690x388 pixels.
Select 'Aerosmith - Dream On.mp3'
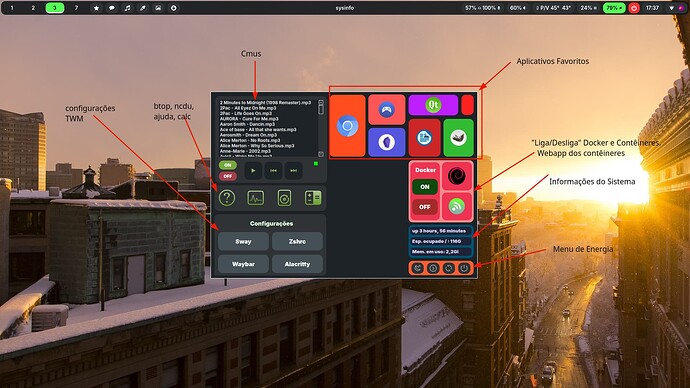coord(248,135)
